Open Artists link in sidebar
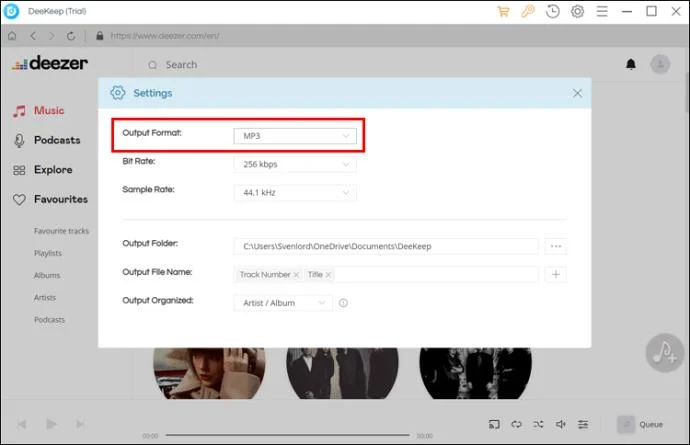 [x=45, y=298]
